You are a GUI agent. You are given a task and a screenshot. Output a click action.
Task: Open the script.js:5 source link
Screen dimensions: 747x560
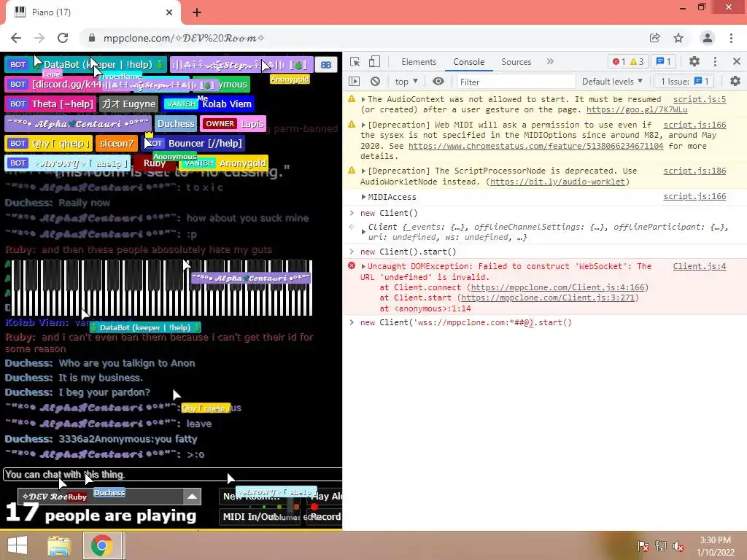point(700,99)
